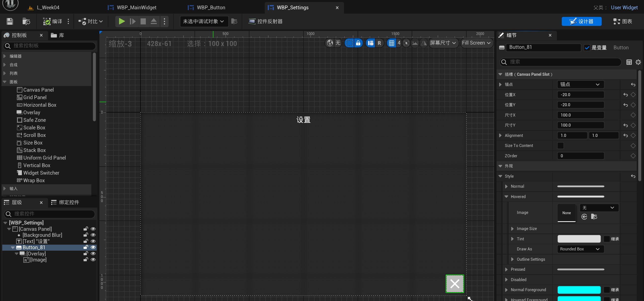Open the Diff (对比) dropdown
The width and height of the screenshot is (644, 301).
90,21
